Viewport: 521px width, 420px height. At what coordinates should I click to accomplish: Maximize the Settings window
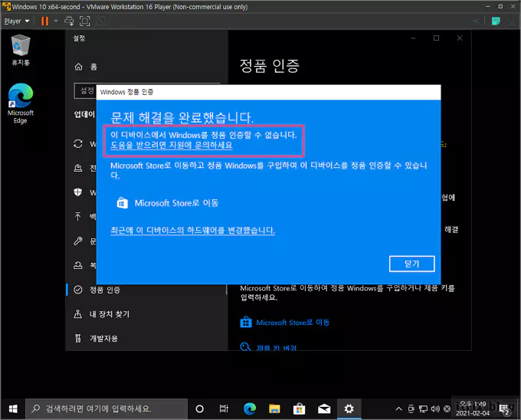click(x=436, y=38)
